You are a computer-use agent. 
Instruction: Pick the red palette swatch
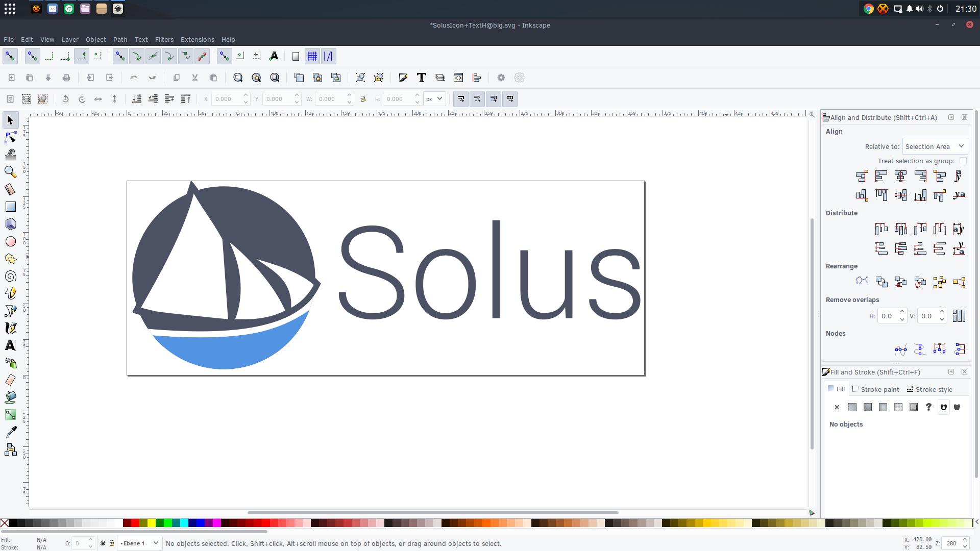[135, 523]
